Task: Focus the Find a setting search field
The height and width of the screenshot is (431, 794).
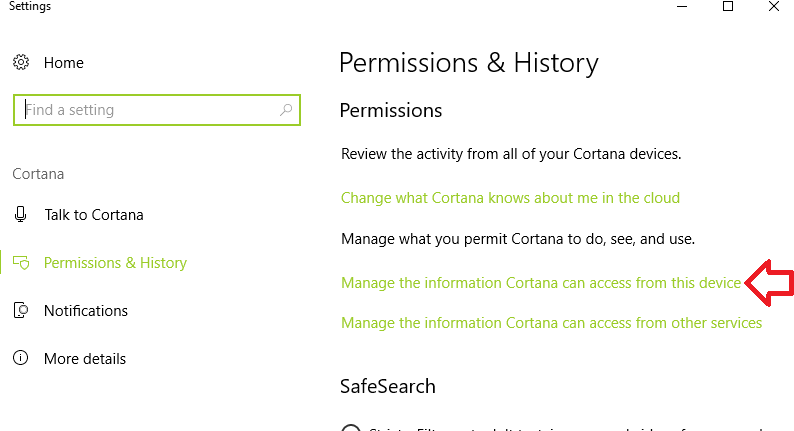Action: pos(157,110)
